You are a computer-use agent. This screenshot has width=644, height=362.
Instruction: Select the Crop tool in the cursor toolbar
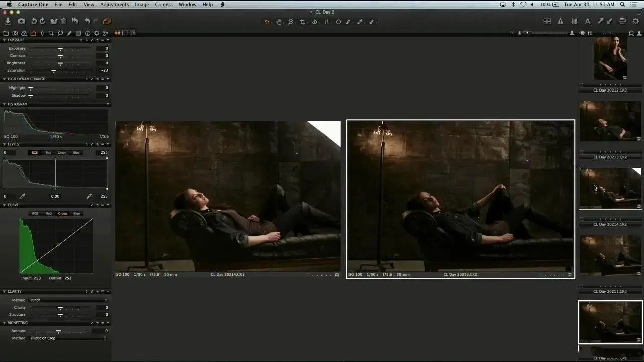point(302,22)
